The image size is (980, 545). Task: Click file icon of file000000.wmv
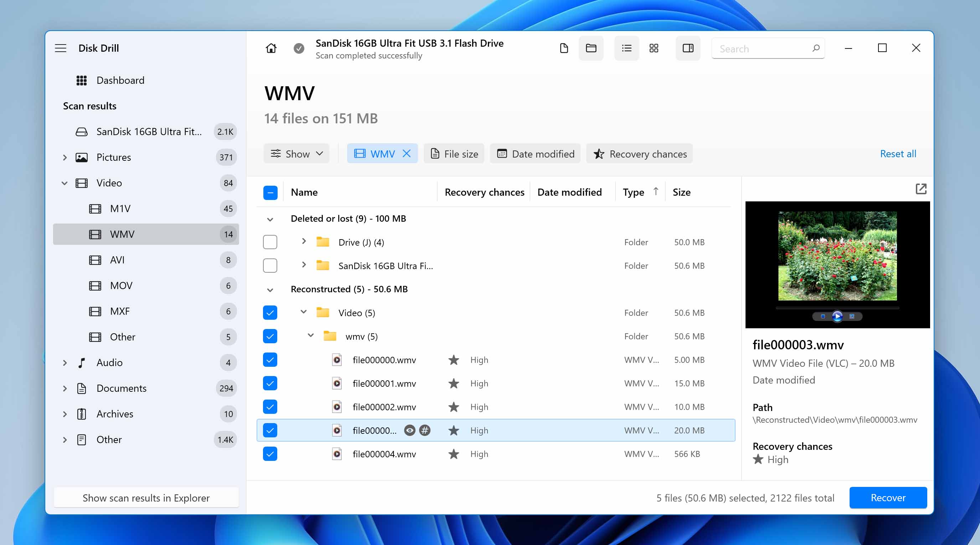tap(337, 360)
